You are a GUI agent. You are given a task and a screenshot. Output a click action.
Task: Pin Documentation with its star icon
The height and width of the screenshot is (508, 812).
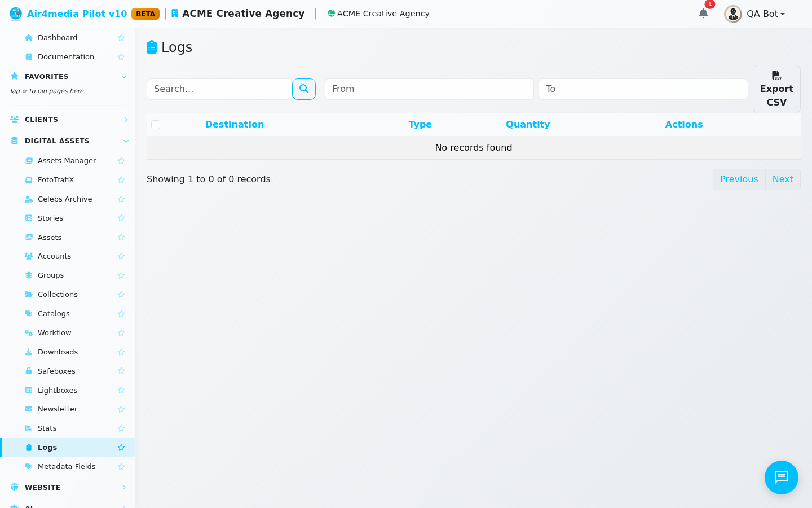[x=121, y=57]
